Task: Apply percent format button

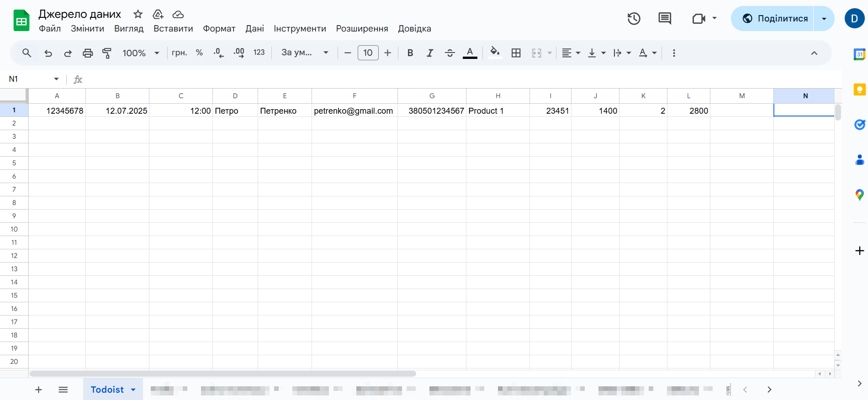Action: 199,53
